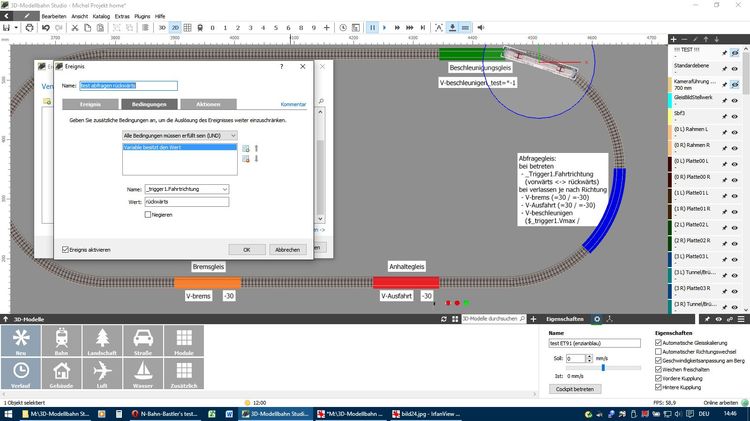
Task: Uncheck Automatische Gleisskalierung
Action: click(x=658, y=343)
